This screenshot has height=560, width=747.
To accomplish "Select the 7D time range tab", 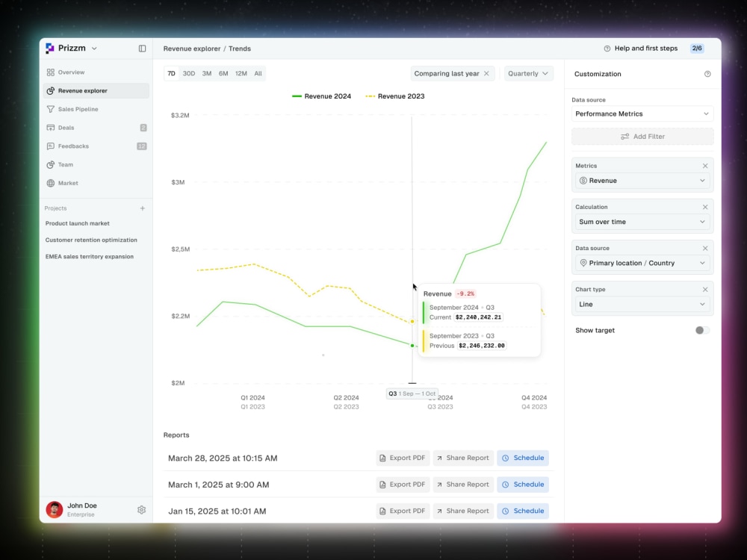I will (172, 73).
